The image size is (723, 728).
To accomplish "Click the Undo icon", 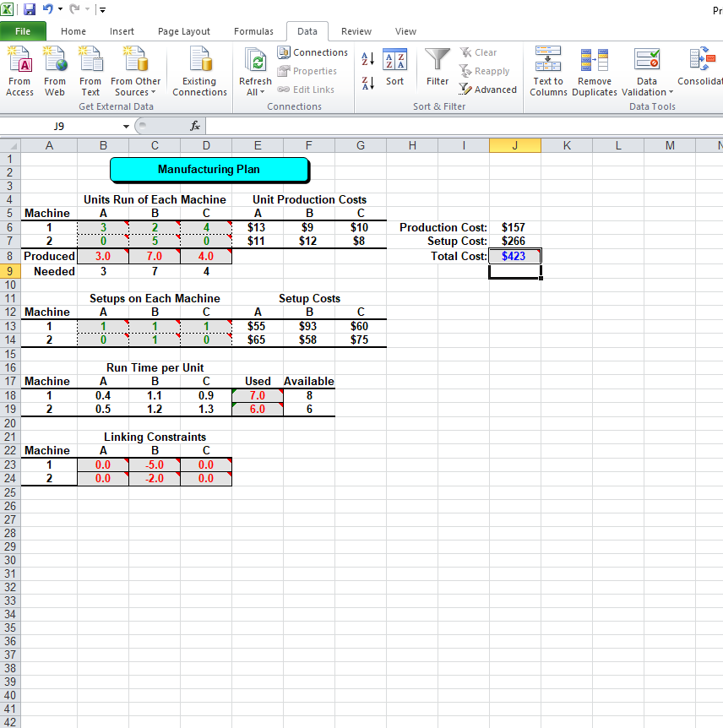I will point(47,8).
